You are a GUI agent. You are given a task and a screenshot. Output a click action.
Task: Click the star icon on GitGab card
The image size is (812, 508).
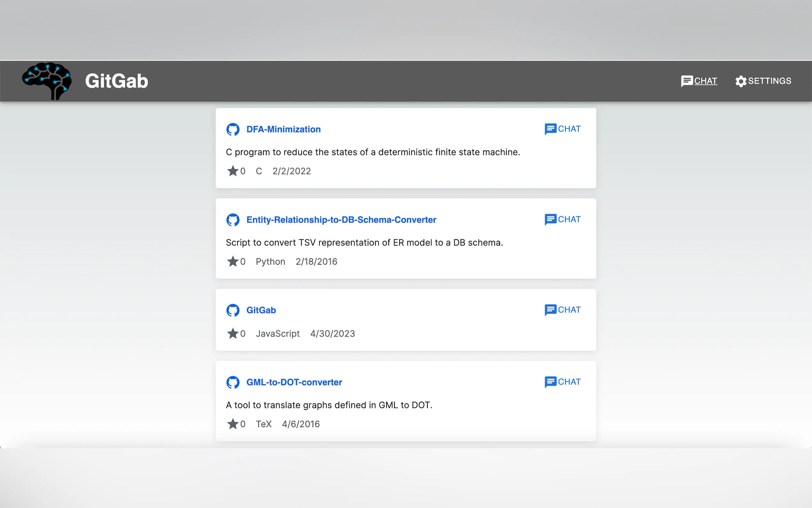pyautogui.click(x=233, y=334)
